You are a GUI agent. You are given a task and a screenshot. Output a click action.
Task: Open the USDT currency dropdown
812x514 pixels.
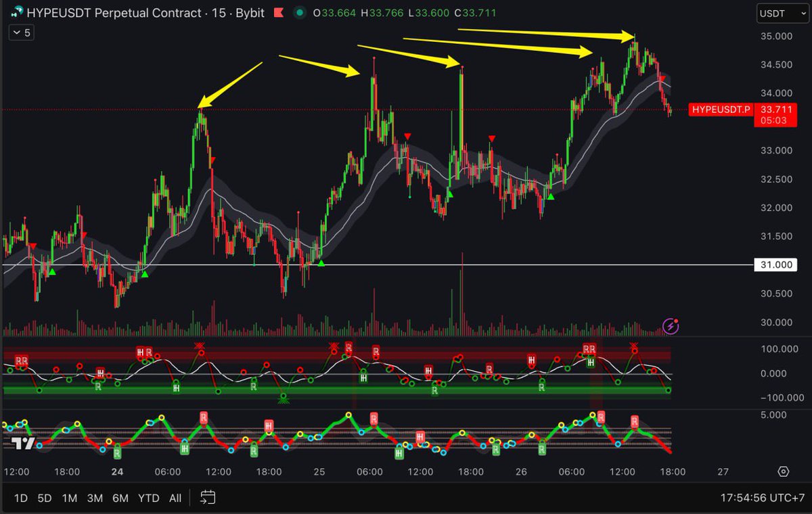tap(782, 13)
